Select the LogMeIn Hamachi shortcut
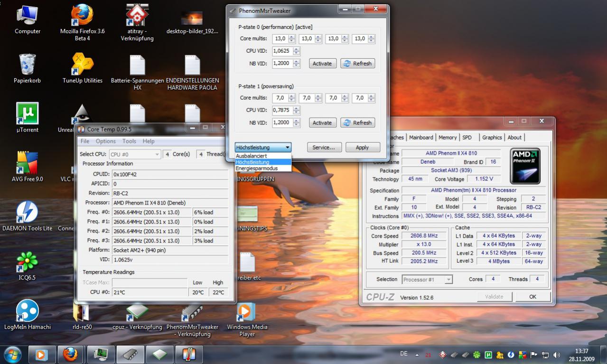The width and height of the screenshot is (607, 364). (x=27, y=315)
